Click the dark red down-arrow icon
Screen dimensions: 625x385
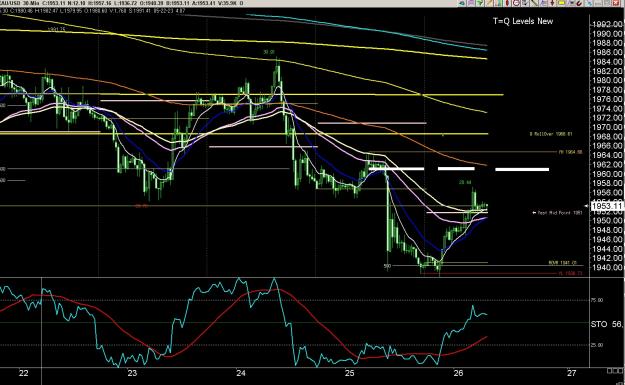(x=552, y=3)
